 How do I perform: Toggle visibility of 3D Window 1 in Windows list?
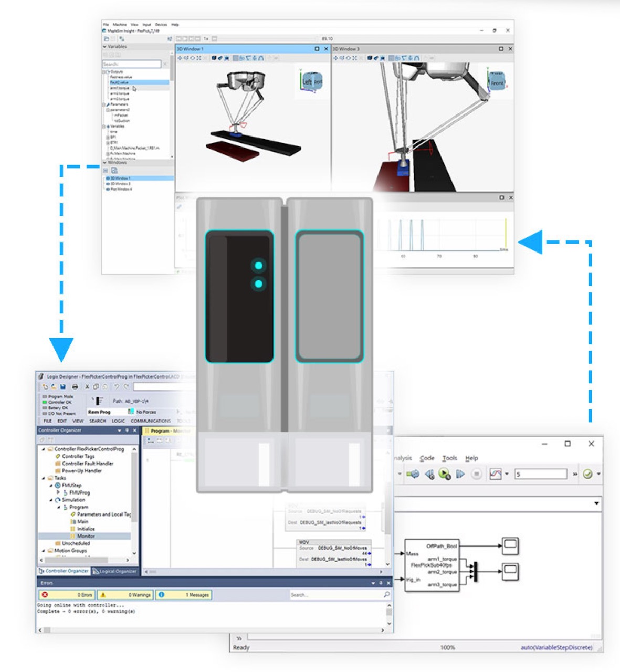tap(108, 178)
